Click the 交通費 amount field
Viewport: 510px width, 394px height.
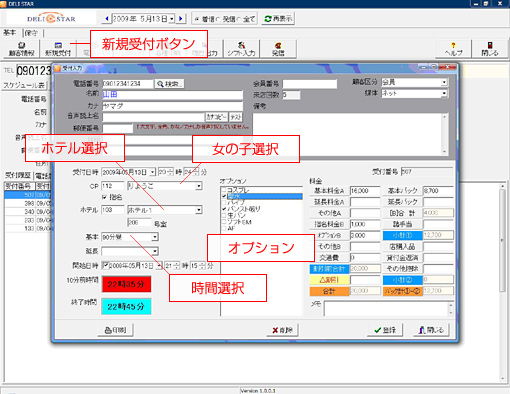365,258
